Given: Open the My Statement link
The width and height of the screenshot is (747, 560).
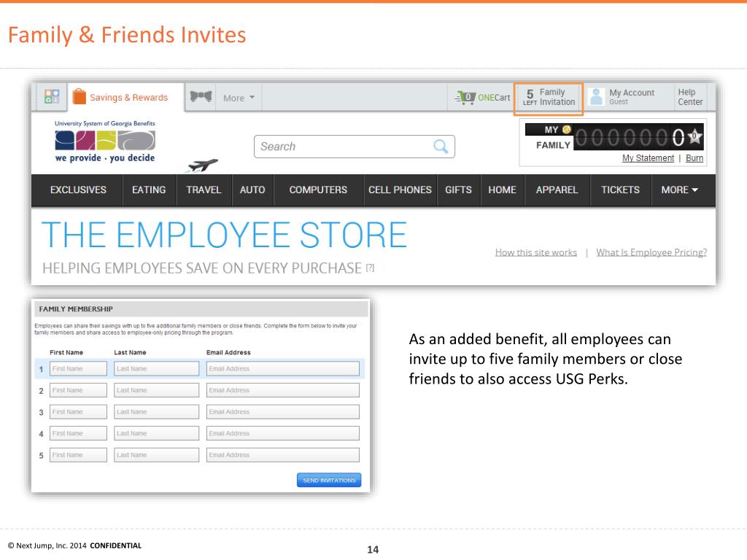Looking at the screenshot, I should [648, 158].
